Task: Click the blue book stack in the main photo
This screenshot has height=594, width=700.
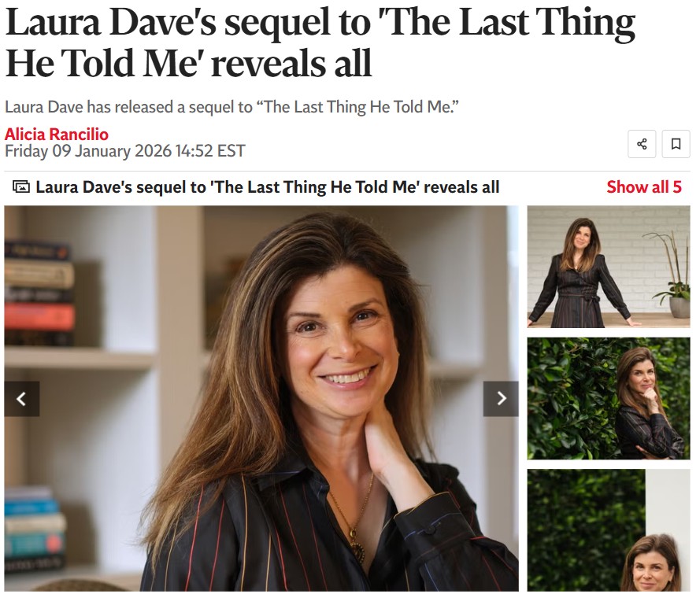Action: [34, 528]
